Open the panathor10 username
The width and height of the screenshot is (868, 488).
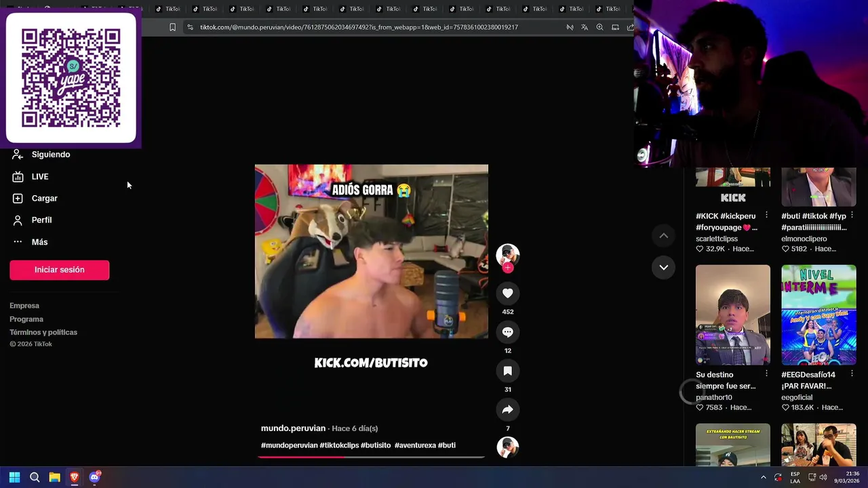click(714, 397)
